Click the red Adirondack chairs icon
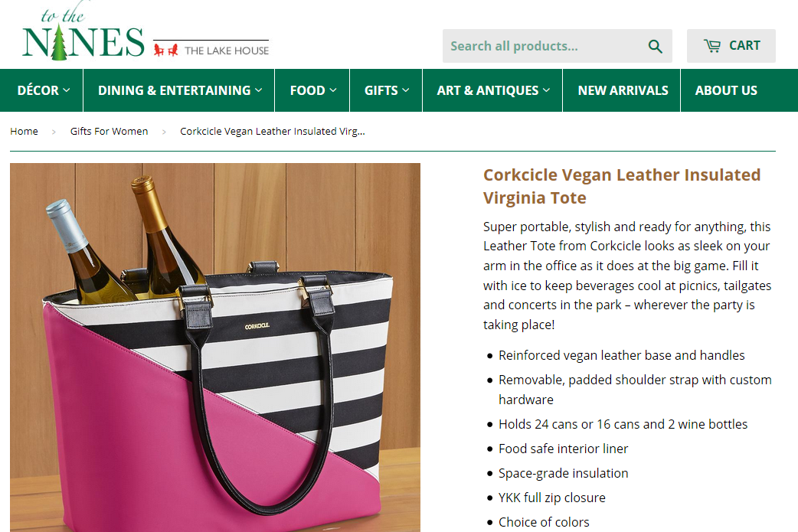 [x=166, y=50]
